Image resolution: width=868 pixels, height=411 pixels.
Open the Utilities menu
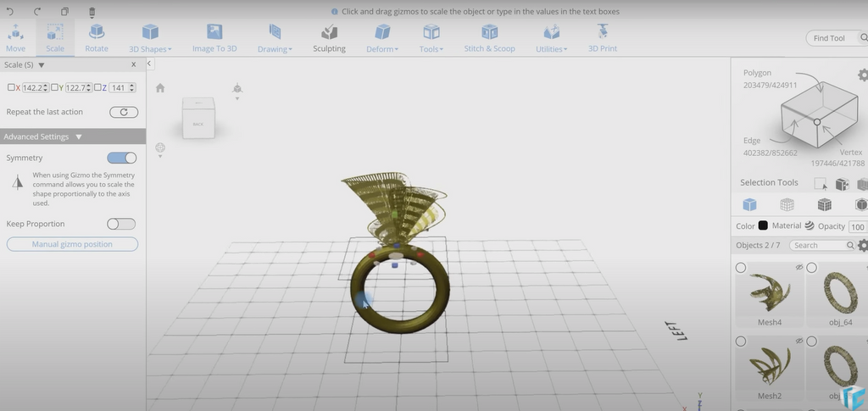(551, 38)
